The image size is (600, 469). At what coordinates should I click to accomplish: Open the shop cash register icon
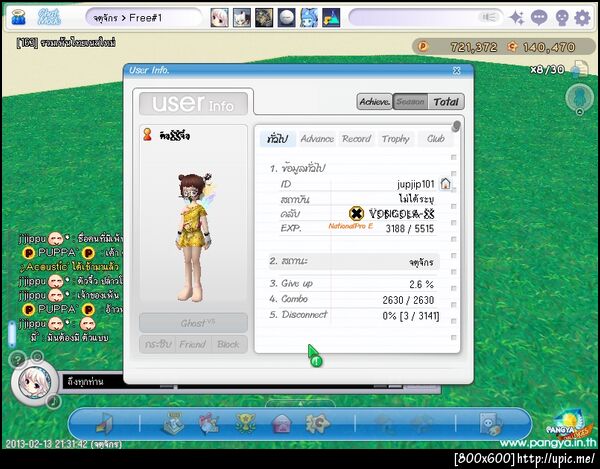point(172,423)
